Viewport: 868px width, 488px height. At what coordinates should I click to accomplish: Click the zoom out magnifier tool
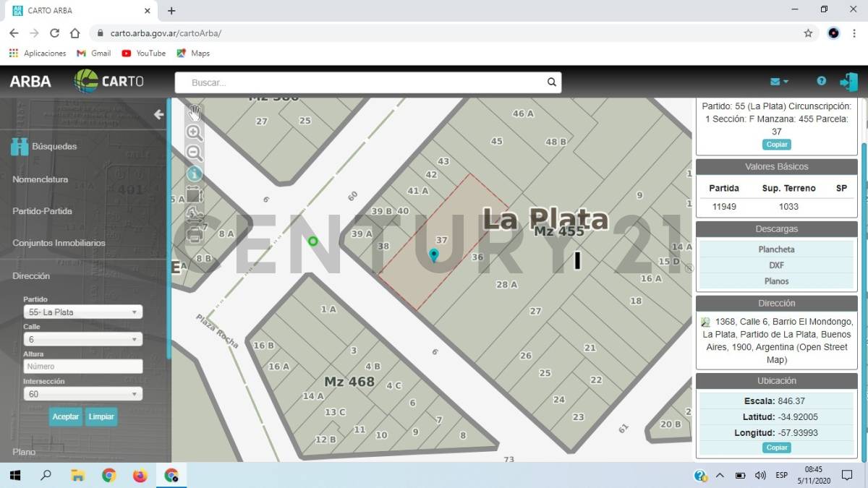tap(194, 153)
